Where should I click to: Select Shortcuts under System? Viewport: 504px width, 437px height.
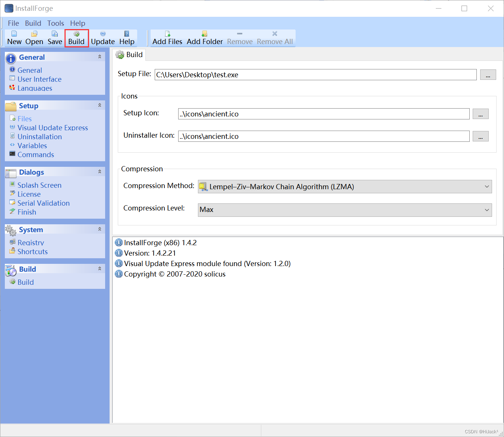tap(32, 252)
